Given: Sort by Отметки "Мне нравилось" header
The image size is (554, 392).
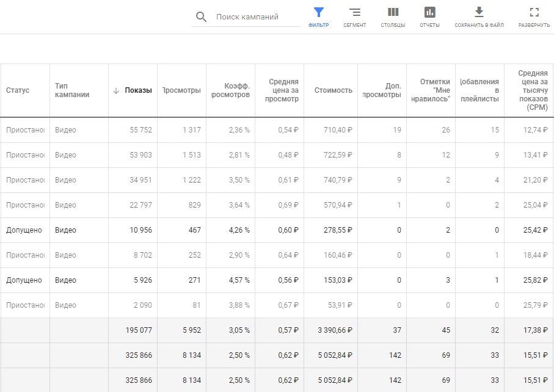Looking at the screenshot, I should [431, 90].
